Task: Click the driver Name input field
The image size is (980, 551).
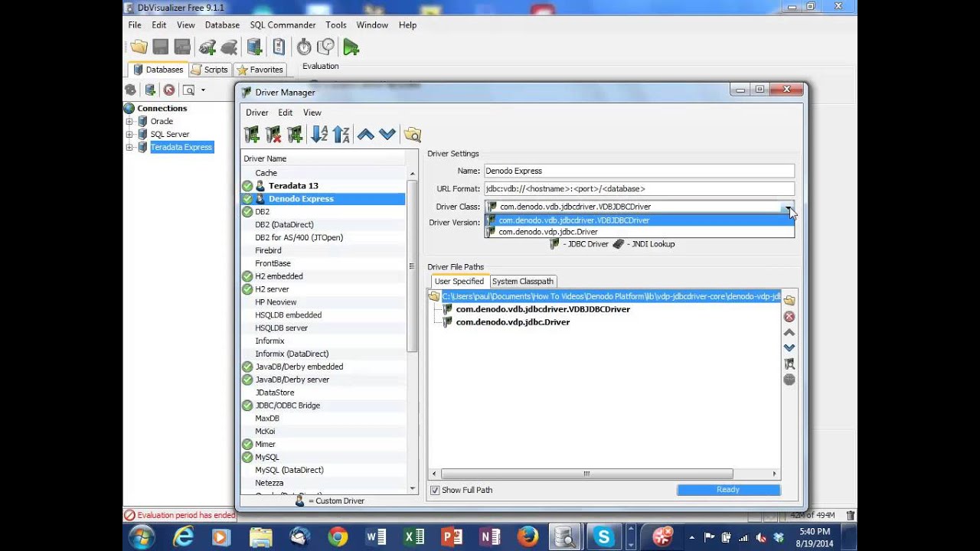Action: coord(639,171)
